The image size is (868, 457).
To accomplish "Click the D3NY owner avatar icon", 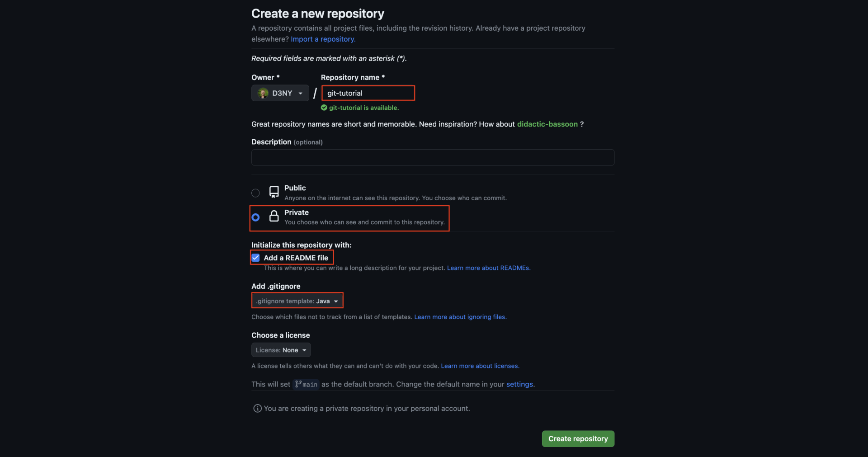I will tap(263, 93).
